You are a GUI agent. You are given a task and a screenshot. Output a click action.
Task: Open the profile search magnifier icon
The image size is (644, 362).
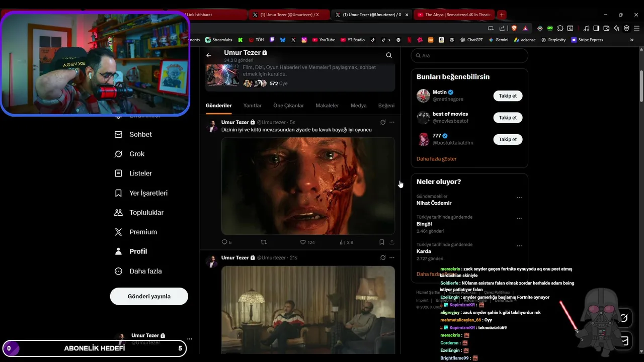[389, 55]
